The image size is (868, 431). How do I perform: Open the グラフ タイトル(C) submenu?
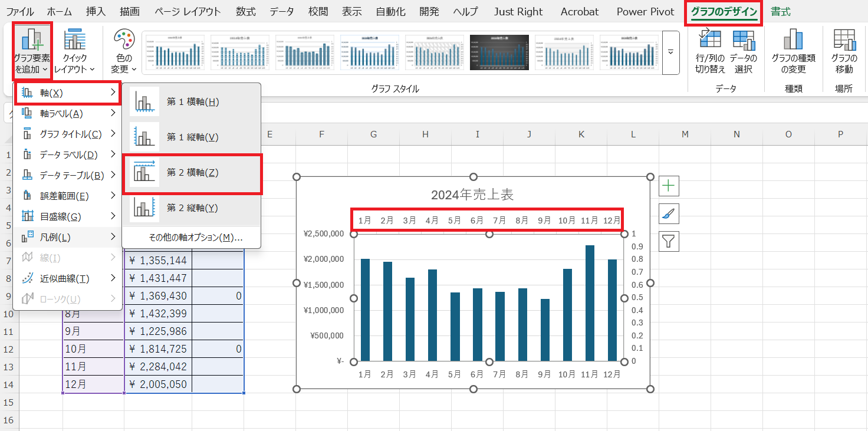[68, 134]
